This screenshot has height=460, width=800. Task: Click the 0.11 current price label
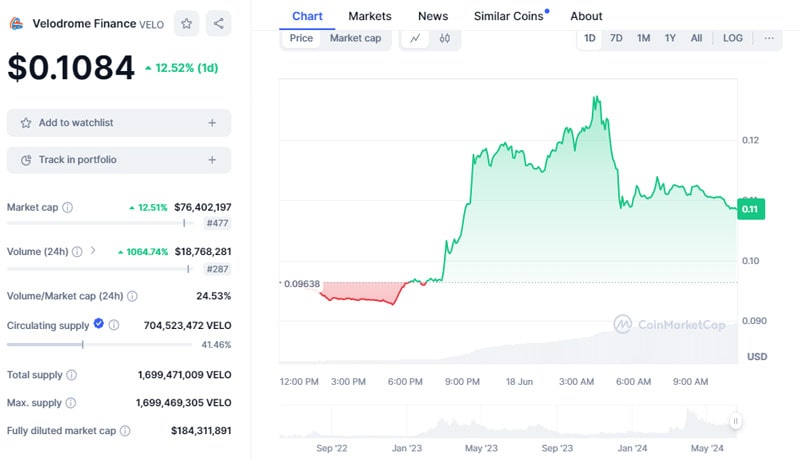tap(750, 209)
